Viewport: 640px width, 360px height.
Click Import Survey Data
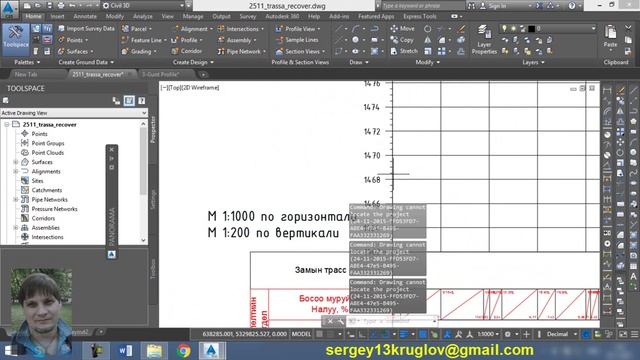coord(86,29)
